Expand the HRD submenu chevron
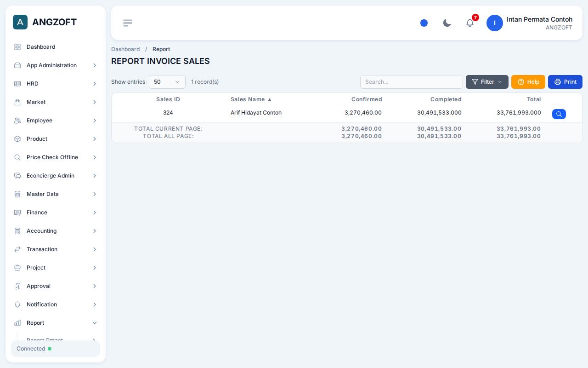Image resolution: width=588 pixels, height=368 pixels. pos(95,84)
